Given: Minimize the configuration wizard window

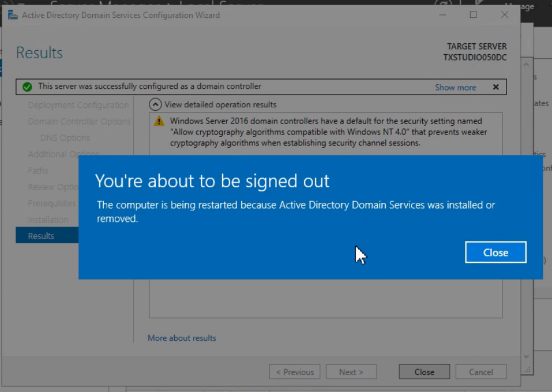Looking at the screenshot, I should click(x=442, y=15).
